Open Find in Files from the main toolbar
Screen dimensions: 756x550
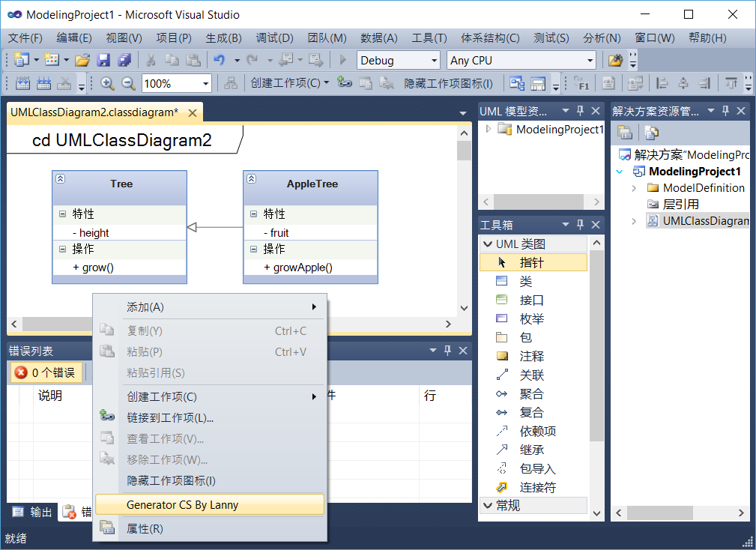point(616,60)
